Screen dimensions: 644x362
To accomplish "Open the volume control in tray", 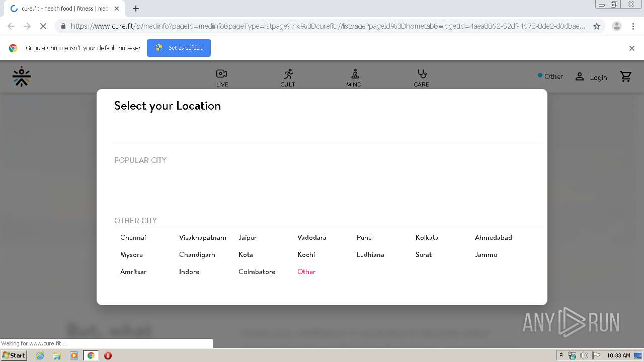I will pyautogui.click(x=584, y=355).
